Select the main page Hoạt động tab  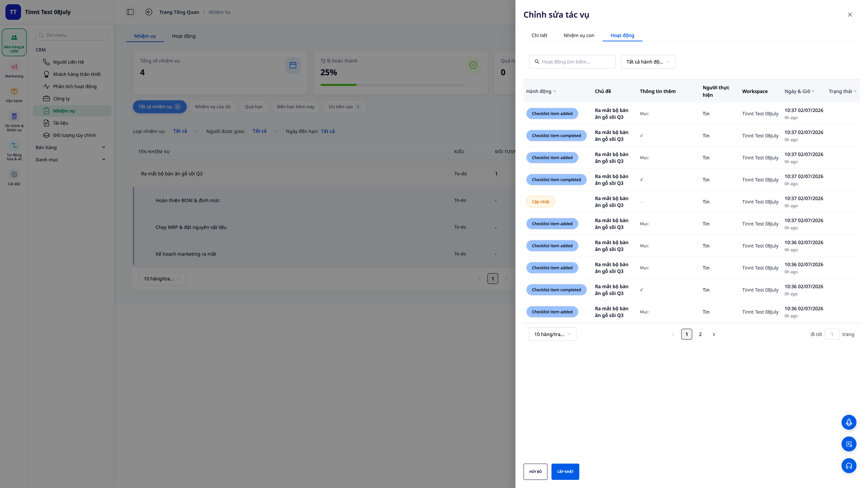[184, 36]
